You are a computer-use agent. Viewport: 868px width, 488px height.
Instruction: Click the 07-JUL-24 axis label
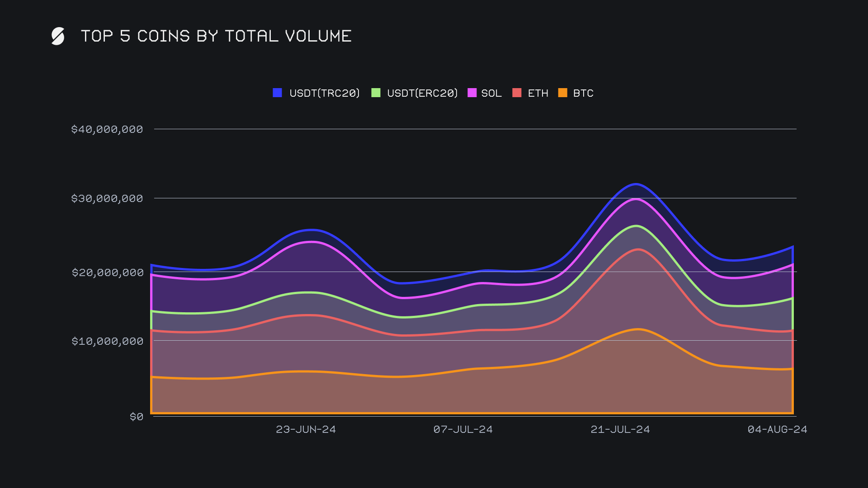pos(463,429)
